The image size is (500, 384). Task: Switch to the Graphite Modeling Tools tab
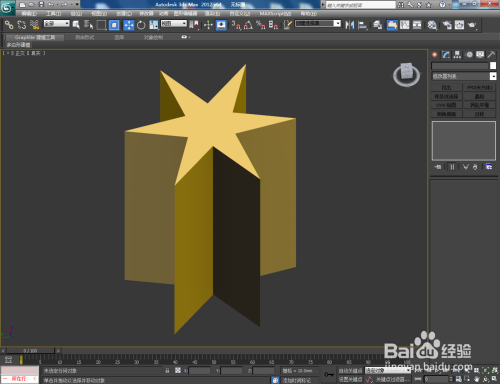(35, 37)
